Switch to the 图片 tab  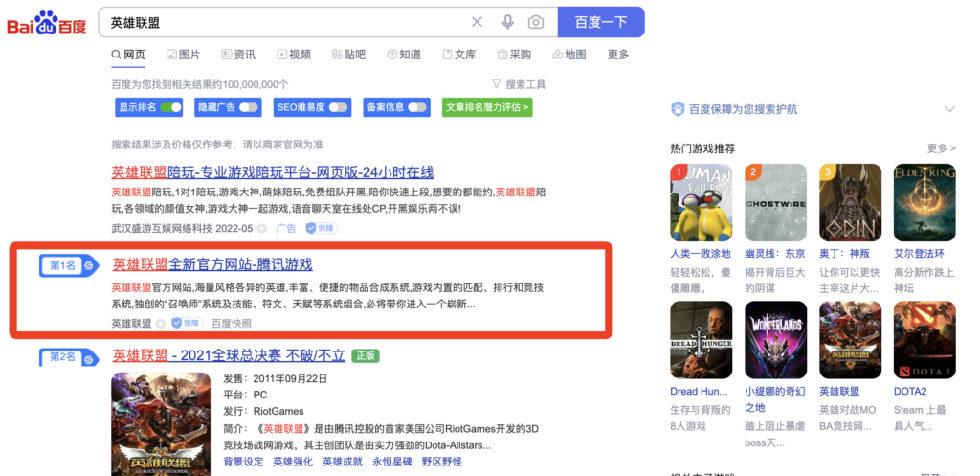coord(183,55)
